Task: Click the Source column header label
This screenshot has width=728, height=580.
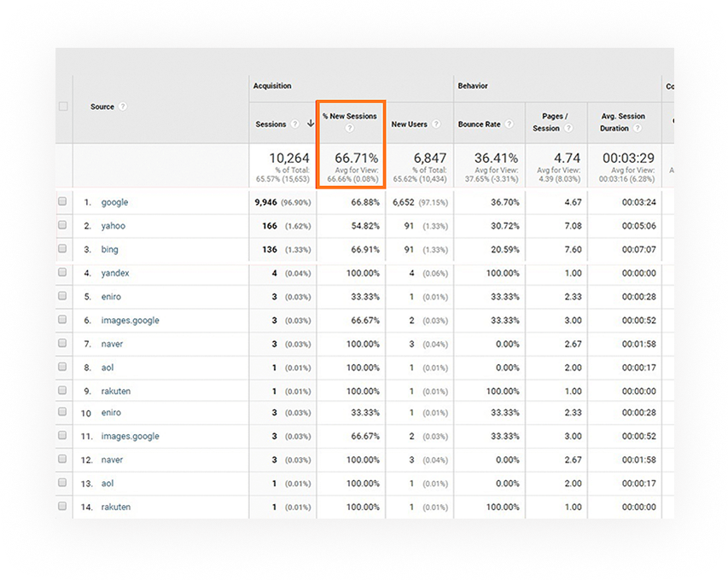Action: 102,107
